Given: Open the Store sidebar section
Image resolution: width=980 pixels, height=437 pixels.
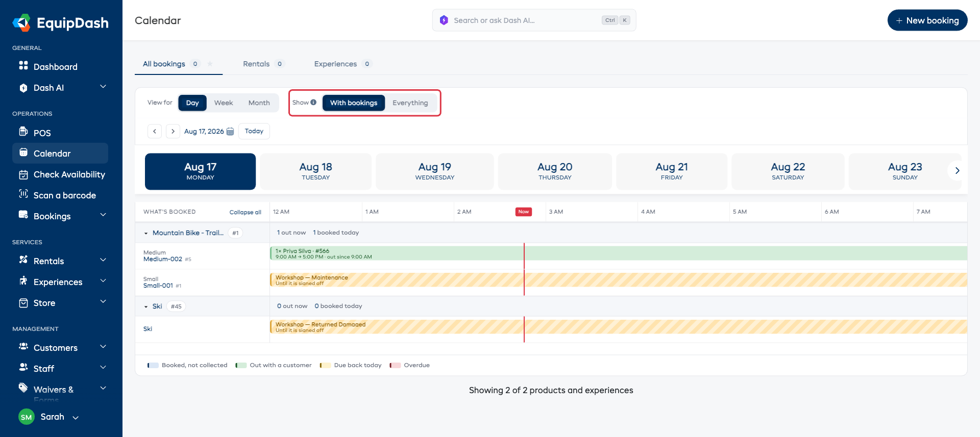Looking at the screenshot, I should 60,303.
